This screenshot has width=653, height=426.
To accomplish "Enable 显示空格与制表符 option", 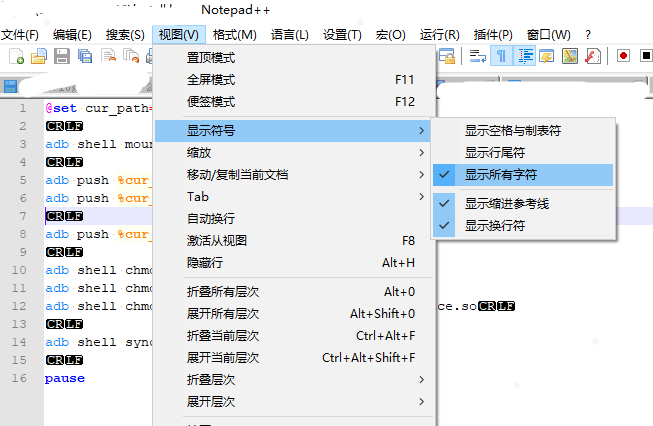I will coord(523,131).
